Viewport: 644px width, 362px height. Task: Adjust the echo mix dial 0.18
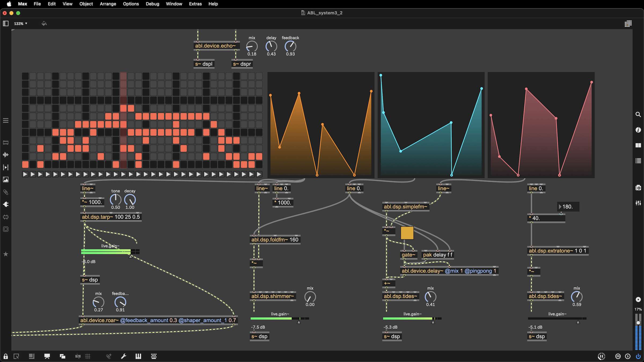pyautogui.click(x=252, y=46)
